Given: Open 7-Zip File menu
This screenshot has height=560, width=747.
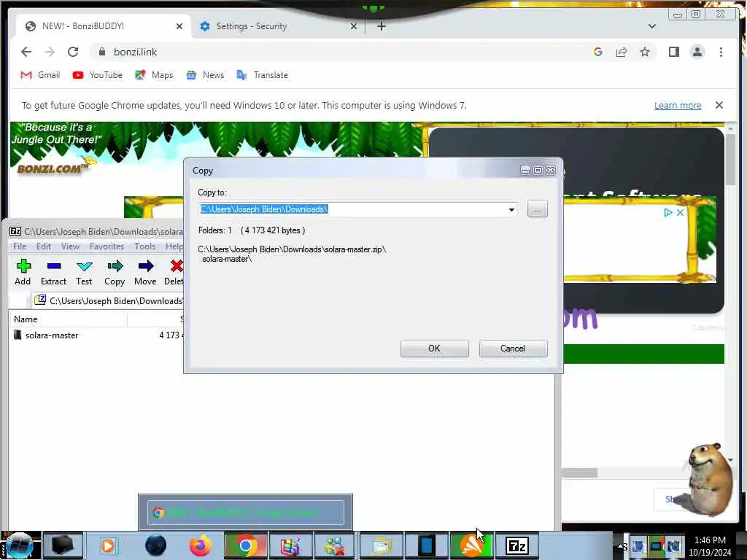Looking at the screenshot, I should (x=20, y=246).
